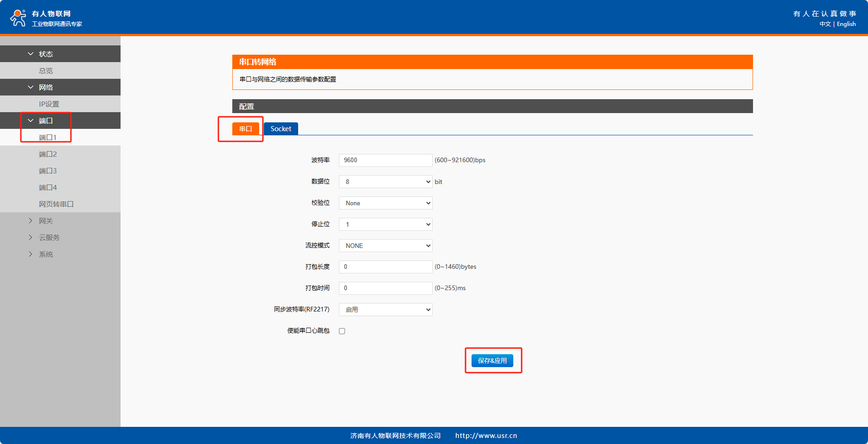Screen dimensions: 868x444
Task: Open the 停止位 dropdown
Action: pos(385,224)
